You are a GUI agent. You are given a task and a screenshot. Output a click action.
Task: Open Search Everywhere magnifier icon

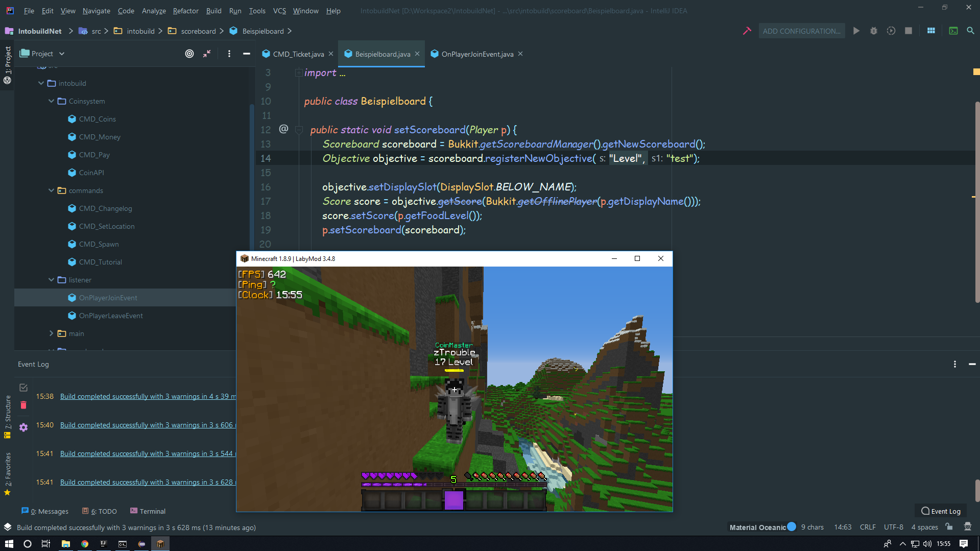coord(970,31)
